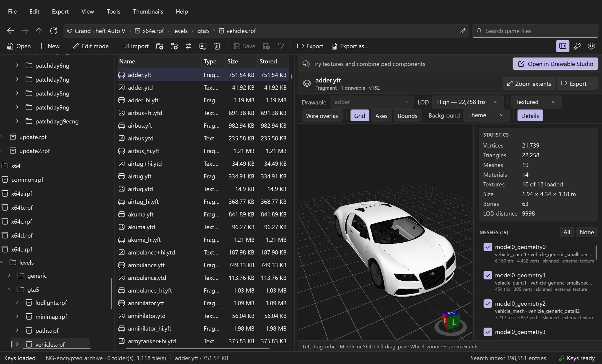
Task: Click the trash delete icon
Action: point(217,46)
